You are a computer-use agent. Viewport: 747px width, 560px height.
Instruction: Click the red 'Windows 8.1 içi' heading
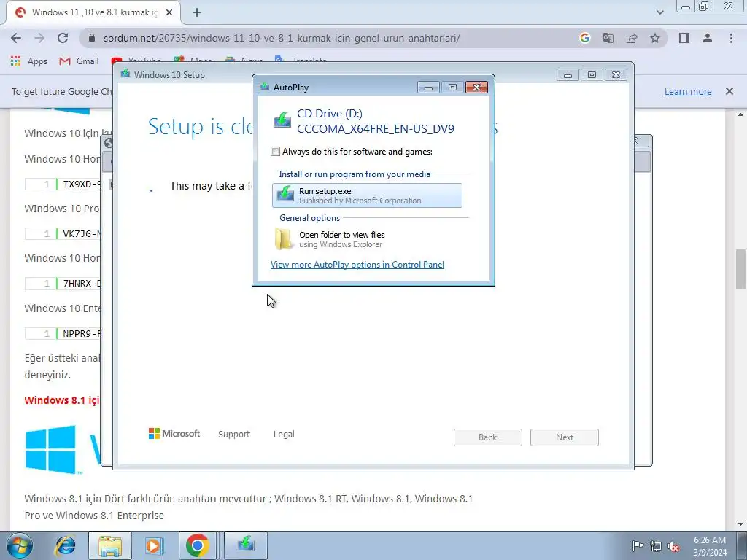click(x=62, y=400)
